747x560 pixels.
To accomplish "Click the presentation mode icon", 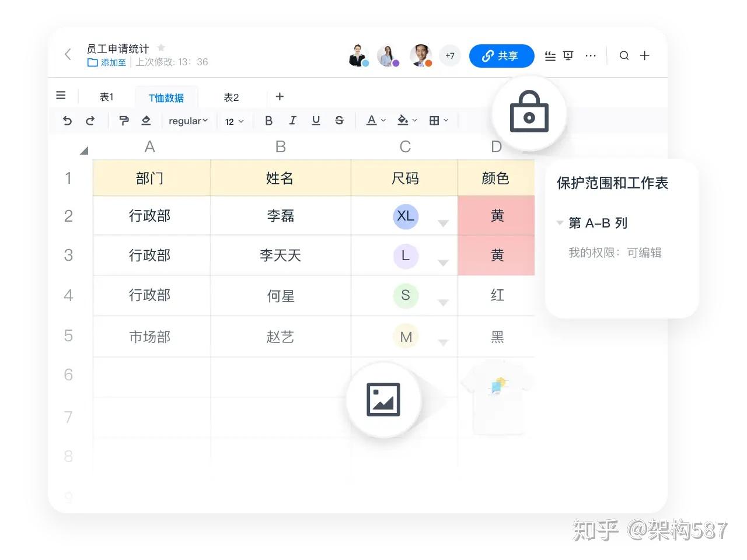I will (567, 55).
